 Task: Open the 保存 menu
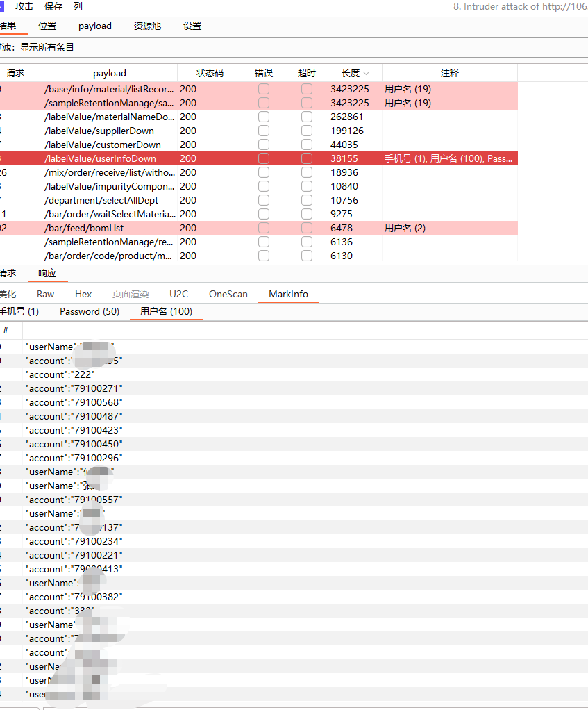(x=53, y=6)
